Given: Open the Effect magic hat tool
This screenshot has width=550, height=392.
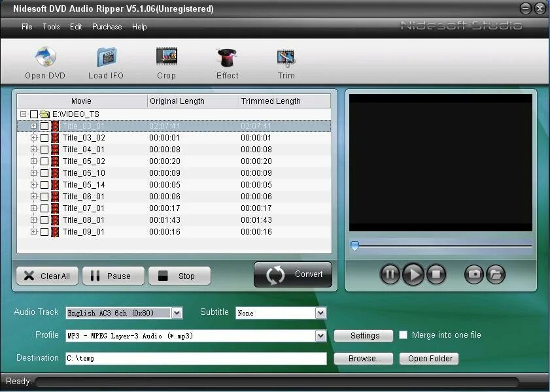Looking at the screenshot, I should [227, 57].
